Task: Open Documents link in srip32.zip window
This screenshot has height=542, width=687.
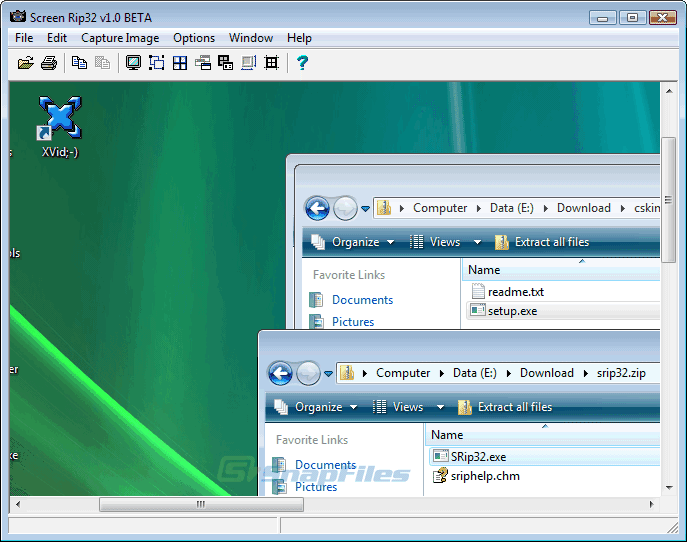Action: [326, 464]
